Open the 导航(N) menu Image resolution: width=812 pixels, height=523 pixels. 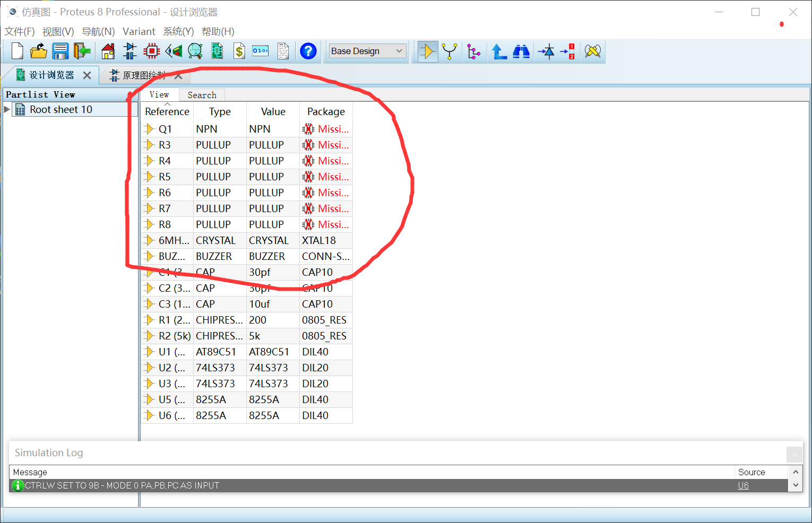(x=98, y=31)
